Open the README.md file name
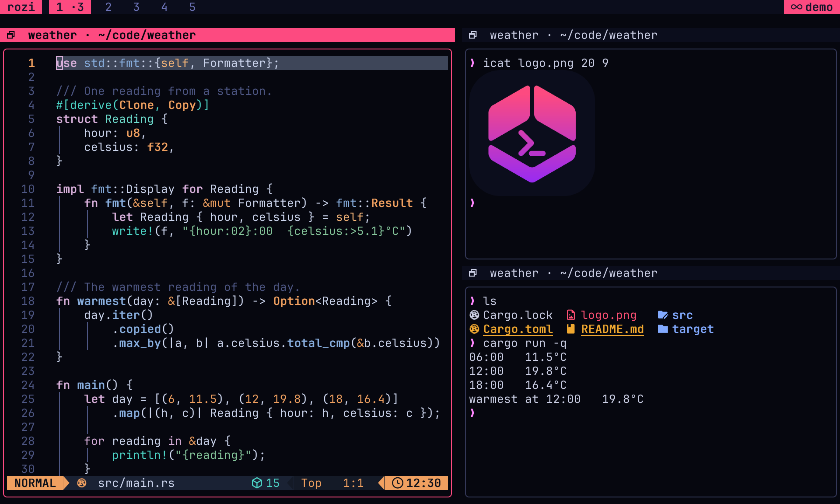The width and height of the screenshot is (840, 504). (612, 329)
